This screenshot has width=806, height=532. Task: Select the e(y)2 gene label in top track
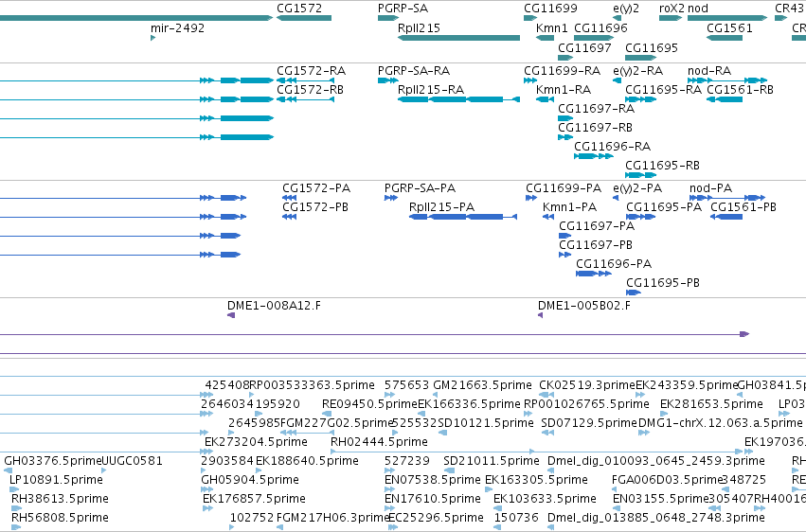click(x=626, y=9)
